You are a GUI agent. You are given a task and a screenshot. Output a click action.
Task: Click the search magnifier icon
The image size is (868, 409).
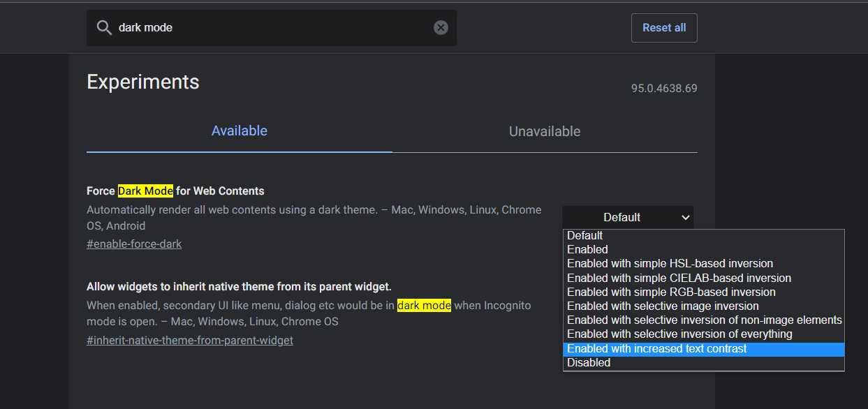coord(104,27)
